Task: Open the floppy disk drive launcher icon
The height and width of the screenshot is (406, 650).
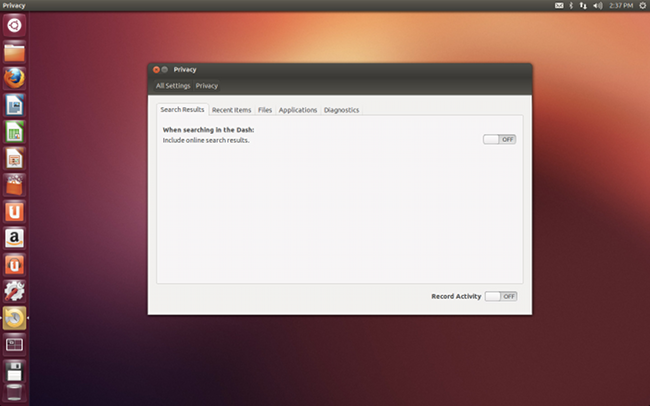Action: point(15,371)
